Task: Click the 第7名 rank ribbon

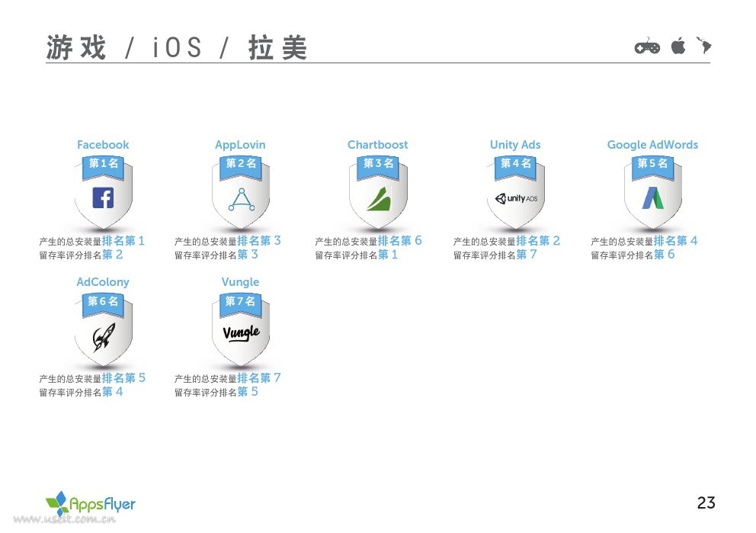Action: (241, 305)
